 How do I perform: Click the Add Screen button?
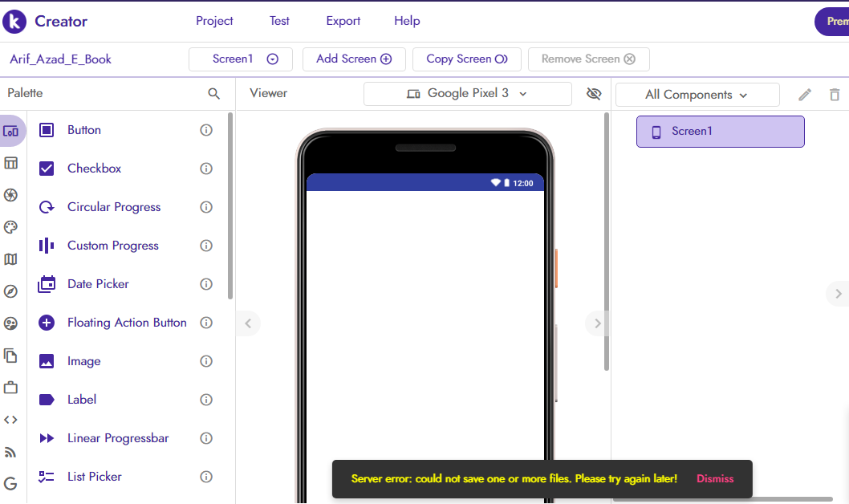point(354,59)
